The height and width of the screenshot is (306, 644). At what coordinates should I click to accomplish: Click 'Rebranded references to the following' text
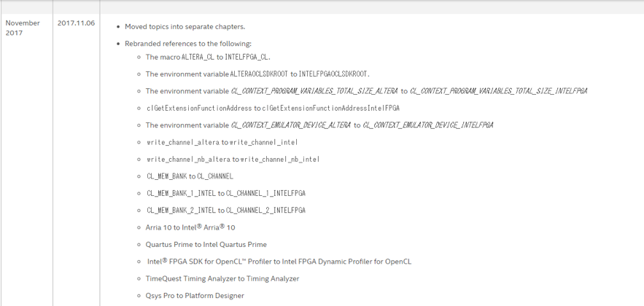point(188,44)
